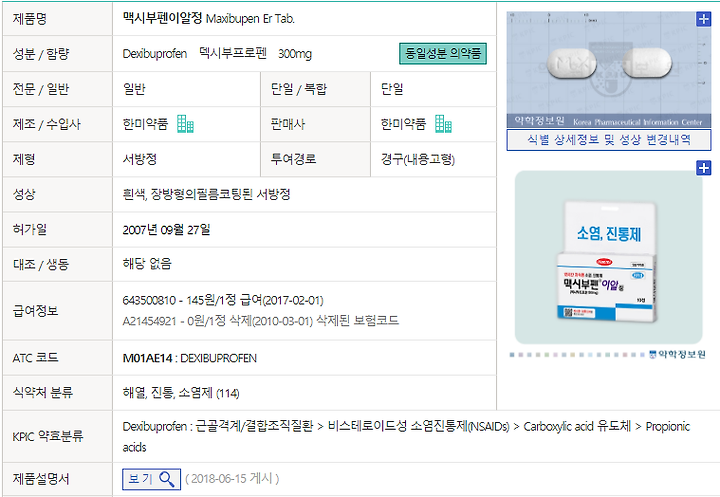Click deleted insurance code A21454921 entry

point(261,321)
